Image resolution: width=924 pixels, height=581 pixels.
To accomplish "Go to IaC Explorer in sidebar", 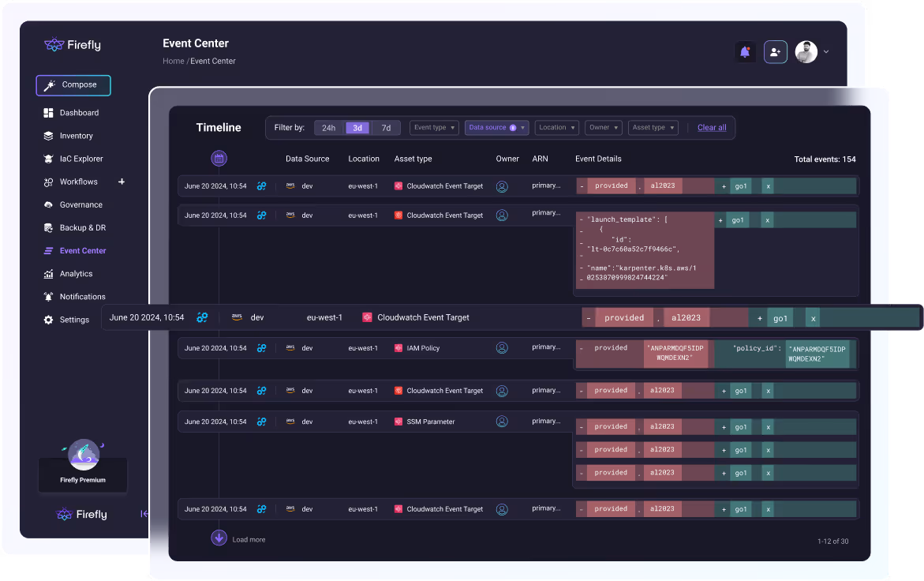I will coord(81,159).
